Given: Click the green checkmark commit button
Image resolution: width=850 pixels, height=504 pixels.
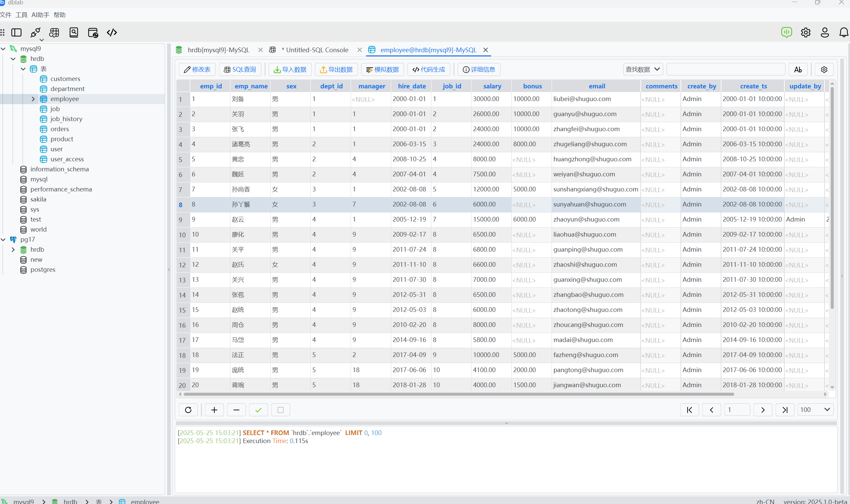Looking at the screenshot, I should pos(258,410).
